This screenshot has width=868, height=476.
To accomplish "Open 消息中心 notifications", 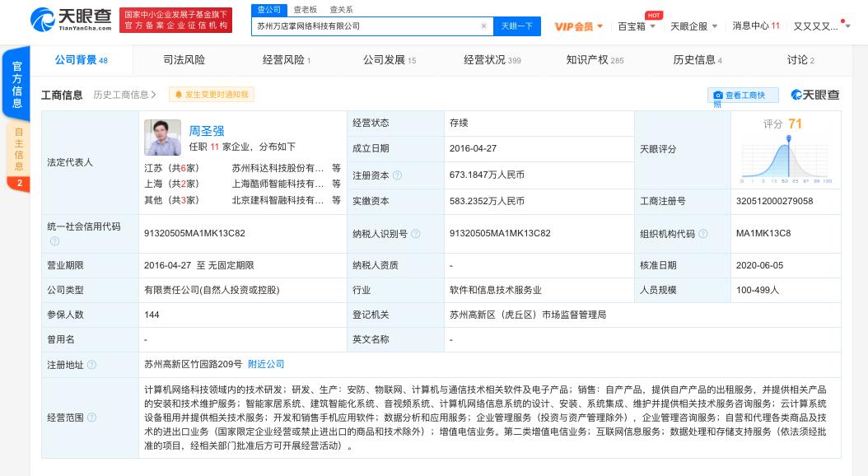I will [756, 26].
